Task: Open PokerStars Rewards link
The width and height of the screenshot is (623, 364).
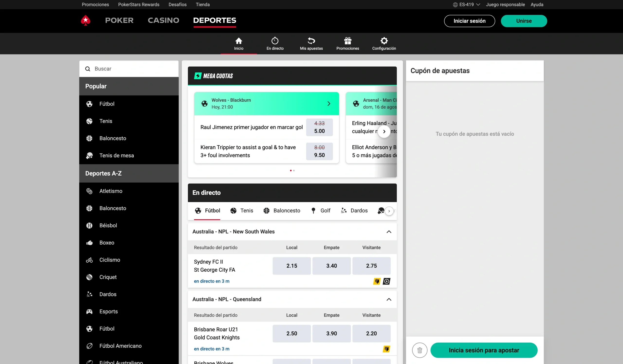Action: 139,5
